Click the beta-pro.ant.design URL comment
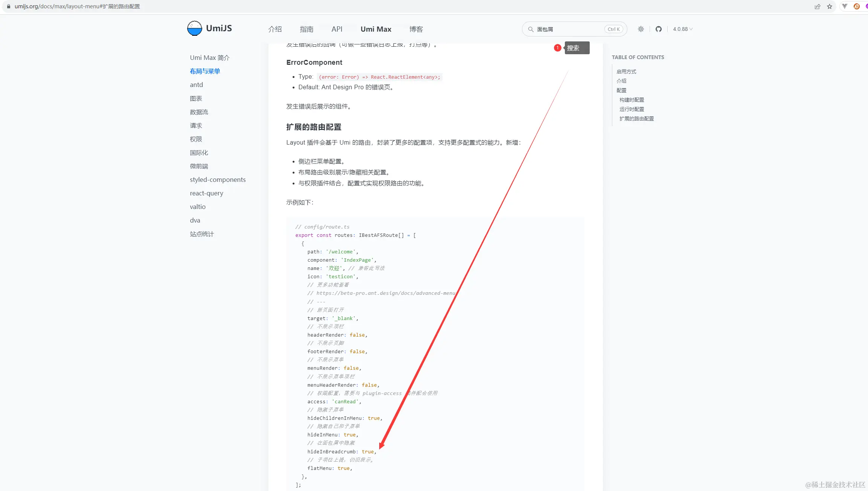Screen dimensions: 868x491 pyautogui.click(x=381, y=293)
